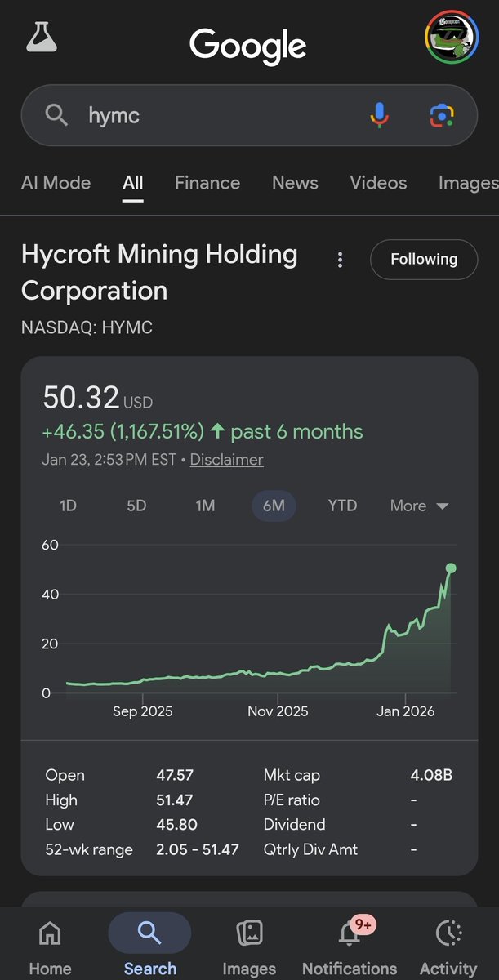The image size is (499, 980).
Task: Open Google Lens camera search
Action: [442, 115]
